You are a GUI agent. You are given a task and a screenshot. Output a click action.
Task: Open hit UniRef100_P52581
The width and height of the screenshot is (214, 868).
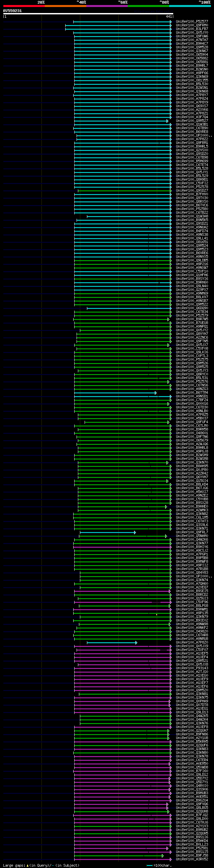[x=192, y=848]
